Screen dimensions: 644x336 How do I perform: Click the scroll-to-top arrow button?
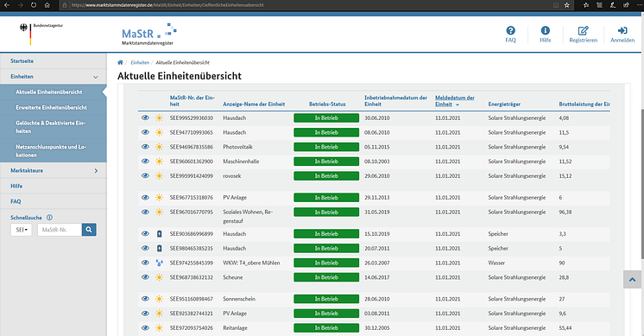(632, 279)
